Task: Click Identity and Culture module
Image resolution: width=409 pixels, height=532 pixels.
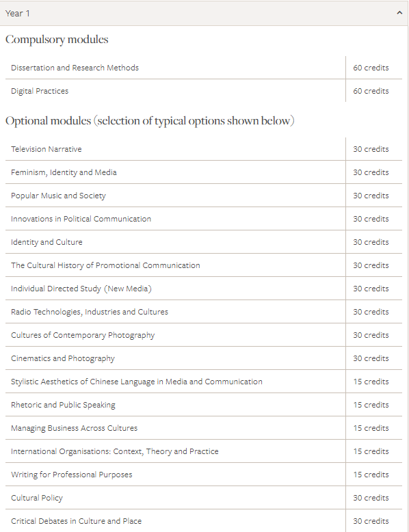Action: click(x=47, y=242)
